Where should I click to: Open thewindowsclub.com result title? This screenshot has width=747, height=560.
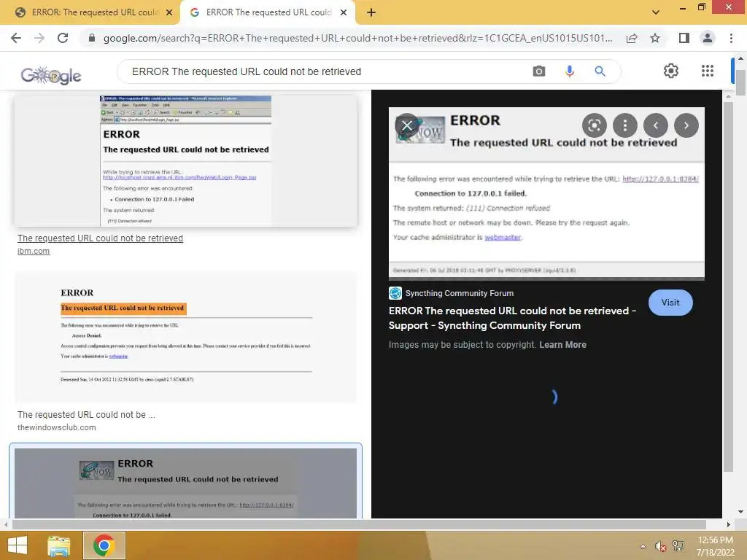[x=86, y=415]
